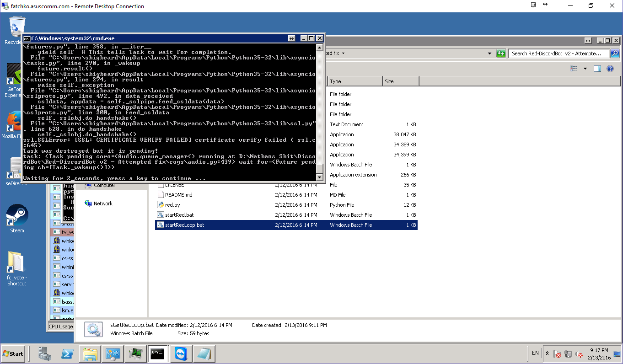623x364 pixels.
Task: Select LICENSE file
Action: click(286, 185)
